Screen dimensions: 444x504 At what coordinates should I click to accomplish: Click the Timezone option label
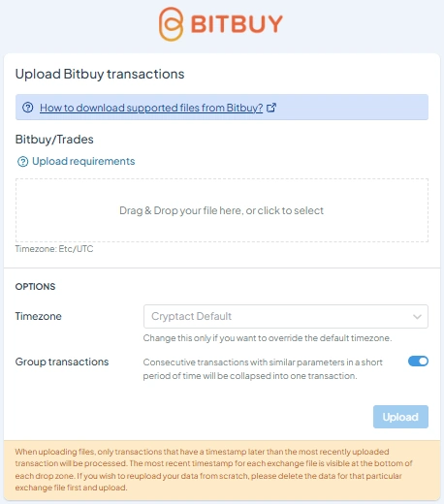click(x=38, y=316)
